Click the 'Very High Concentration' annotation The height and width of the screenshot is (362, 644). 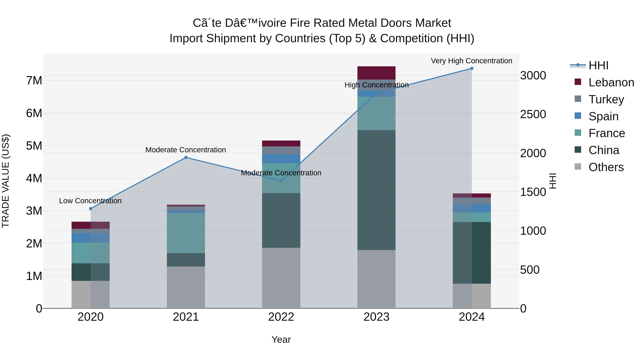coord(472,61)
